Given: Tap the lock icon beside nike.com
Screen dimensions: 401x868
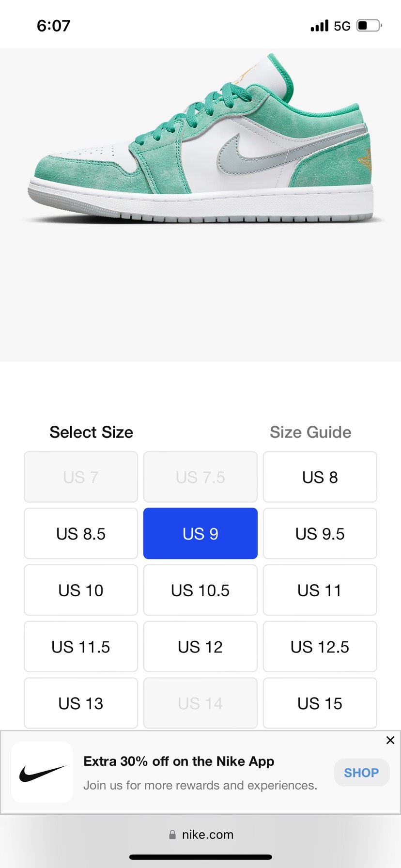Looking at the screenshot, I should (172, 835).
